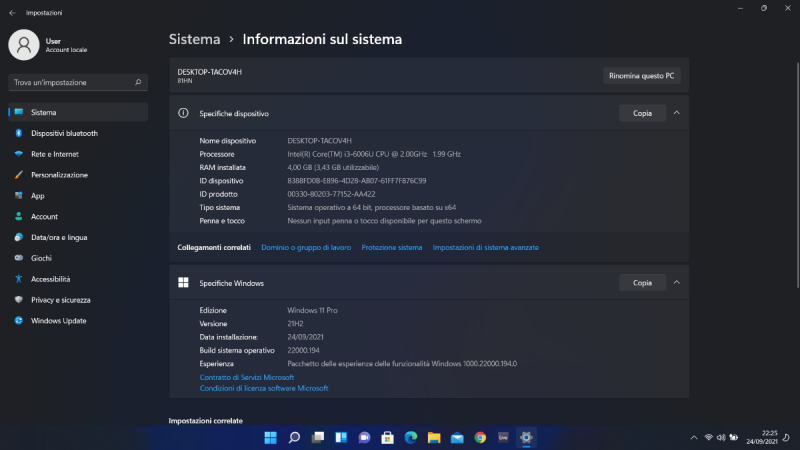Click the build number 22000.194
Screen dimensions: 800x450
303,351
